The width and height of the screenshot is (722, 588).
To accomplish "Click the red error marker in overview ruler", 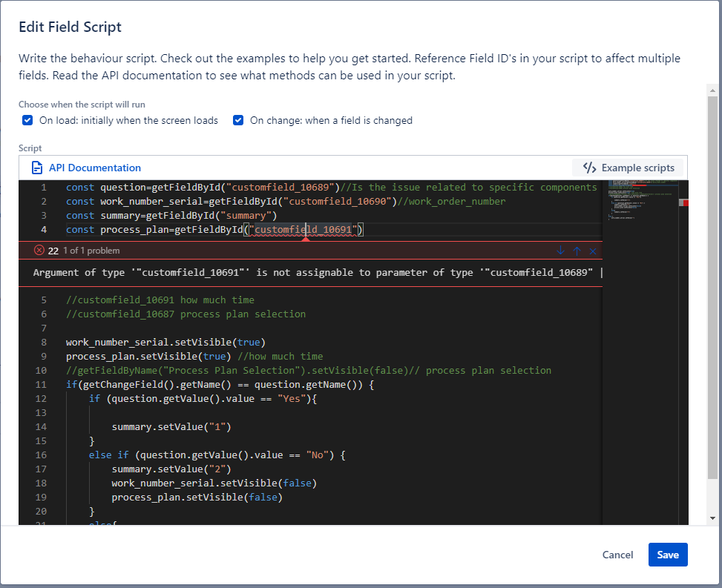I will click(x=686, y=203).
